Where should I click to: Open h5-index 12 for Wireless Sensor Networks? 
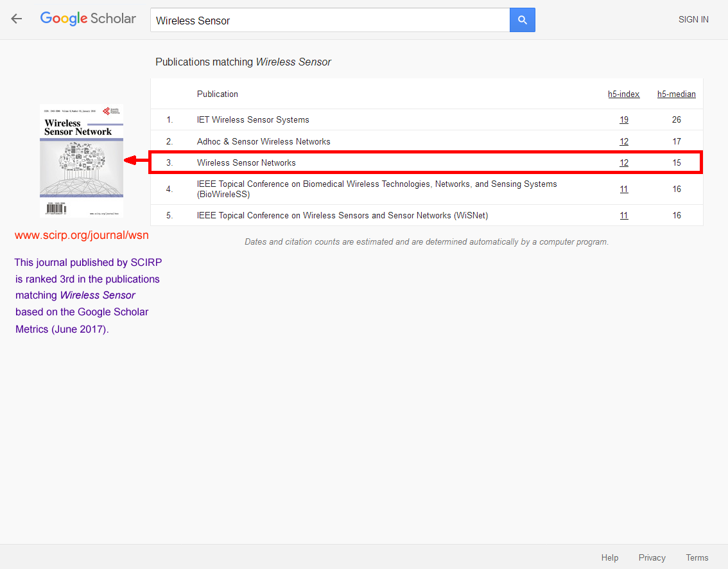(x=623, y=163)
